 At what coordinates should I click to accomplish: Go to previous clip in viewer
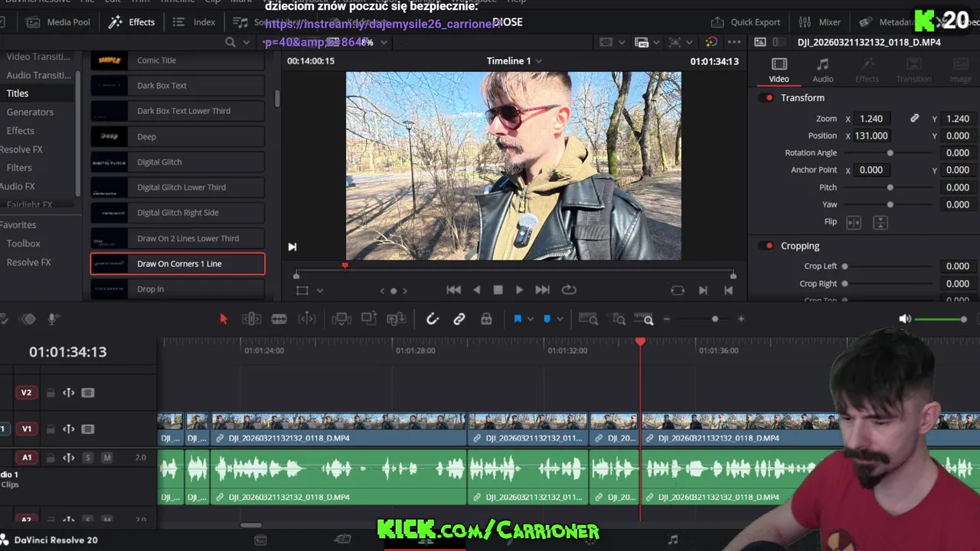(728, 291)
